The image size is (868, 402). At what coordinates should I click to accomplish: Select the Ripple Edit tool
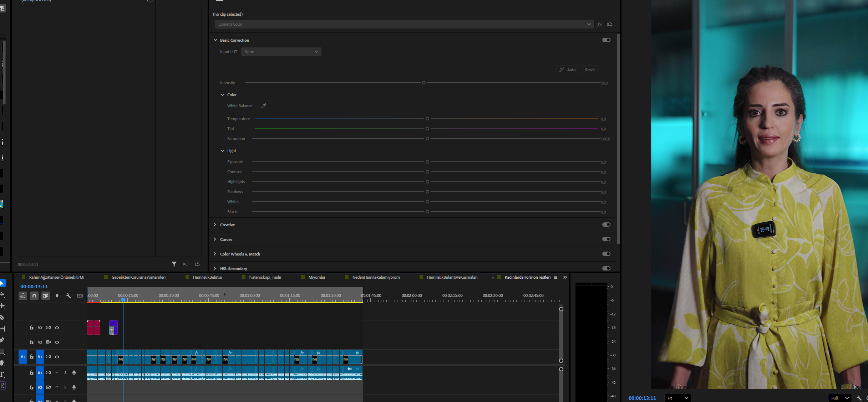(2, 306)
